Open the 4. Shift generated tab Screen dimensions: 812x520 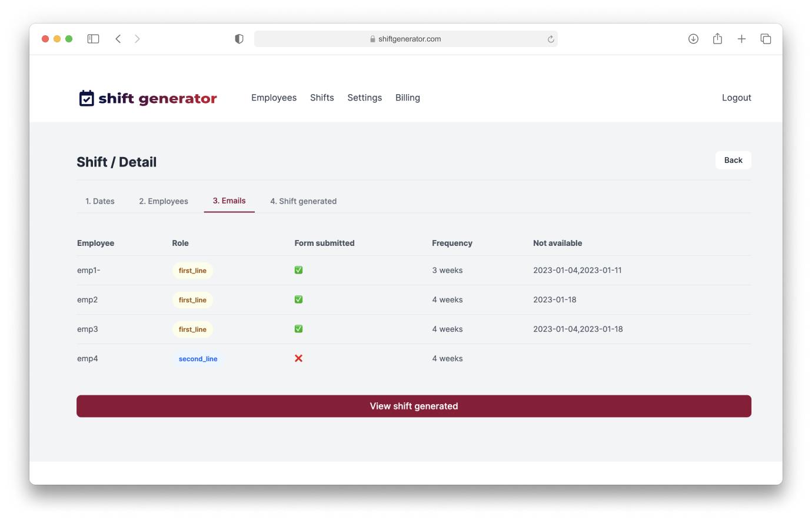pos(303,201)
